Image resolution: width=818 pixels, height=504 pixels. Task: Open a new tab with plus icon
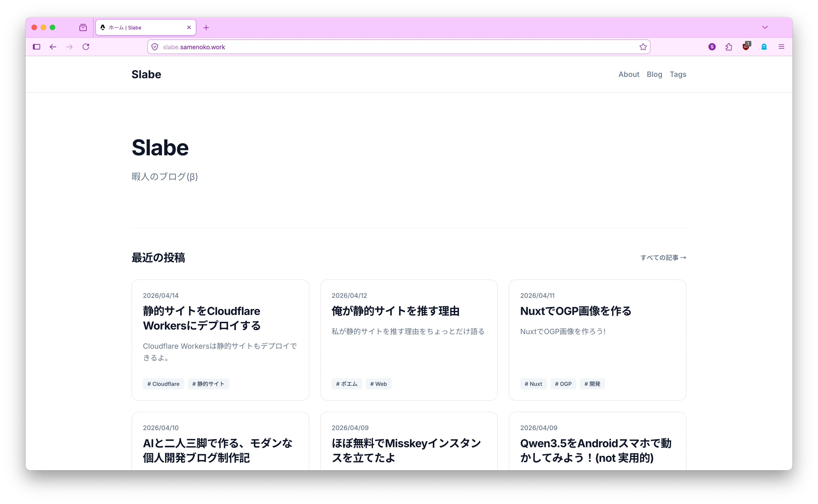click(x=206, y=28)
